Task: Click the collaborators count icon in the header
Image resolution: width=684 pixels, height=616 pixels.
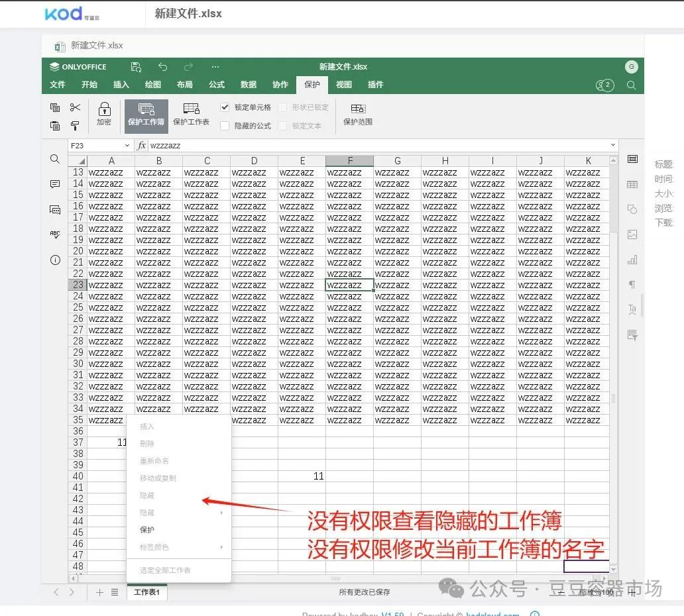Action: [605, 85]
